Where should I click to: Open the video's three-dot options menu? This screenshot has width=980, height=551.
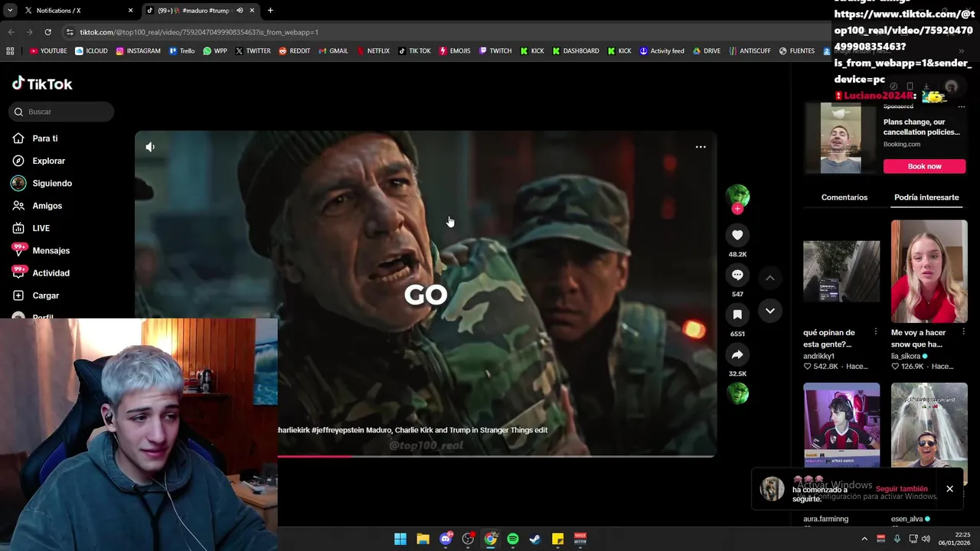pyautogui.click(x=701, y=147)
